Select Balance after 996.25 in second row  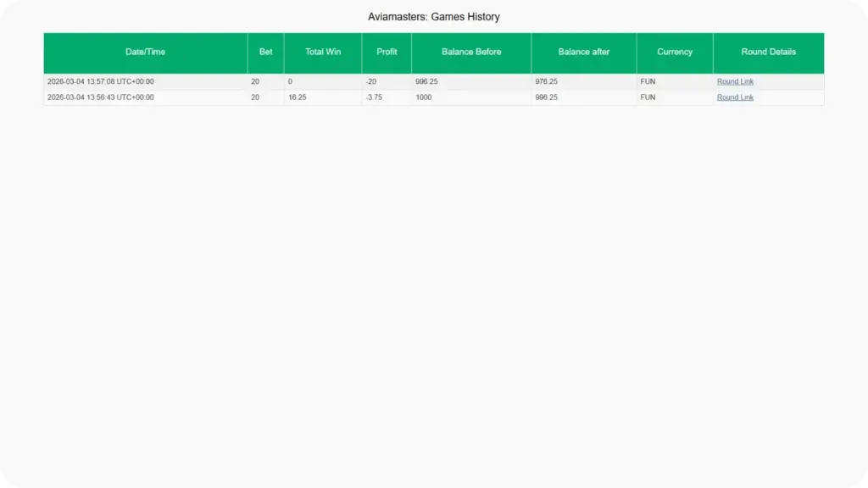tap(547, 97)
